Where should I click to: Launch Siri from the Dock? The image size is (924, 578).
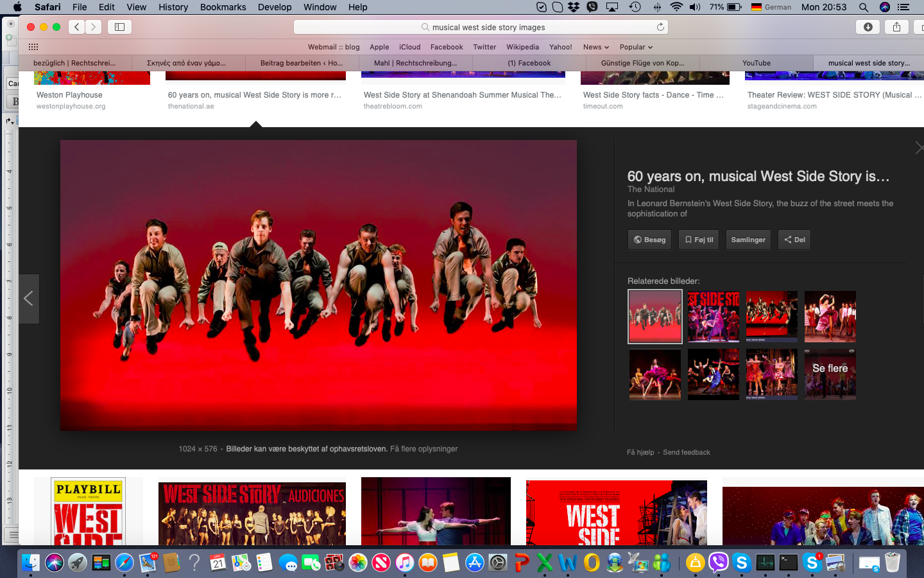(54, 563)
